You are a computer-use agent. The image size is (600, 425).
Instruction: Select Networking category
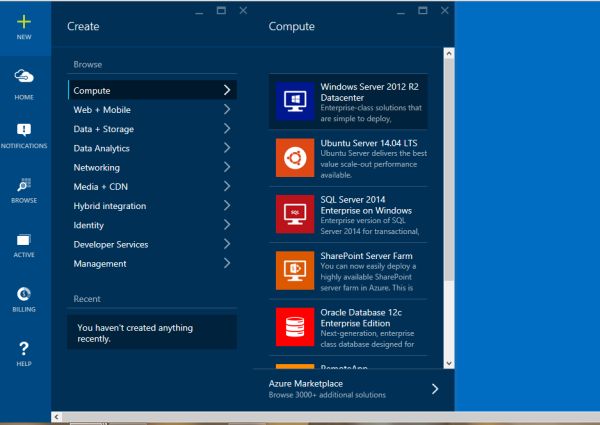(x=152, y=167)
